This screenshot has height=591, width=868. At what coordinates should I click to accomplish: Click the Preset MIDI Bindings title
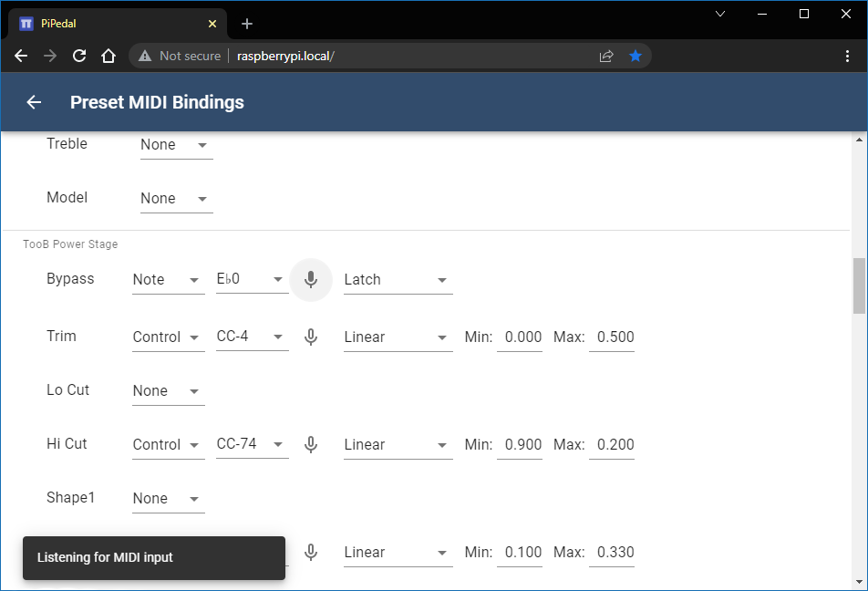pyautogui.click(x=157, y=102)
